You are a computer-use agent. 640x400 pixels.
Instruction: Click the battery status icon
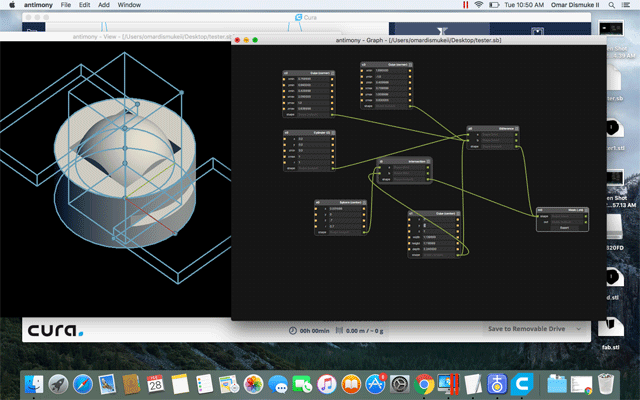494,5
